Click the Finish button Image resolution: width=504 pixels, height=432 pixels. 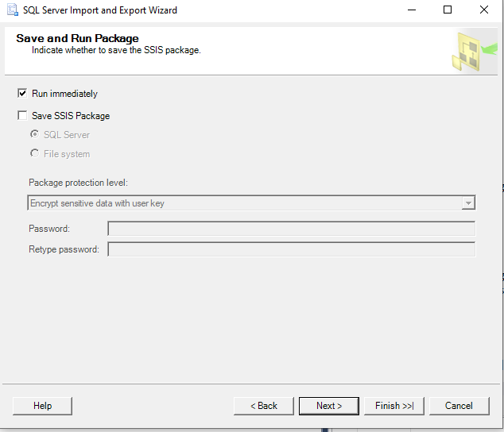(x=394, y=406)
